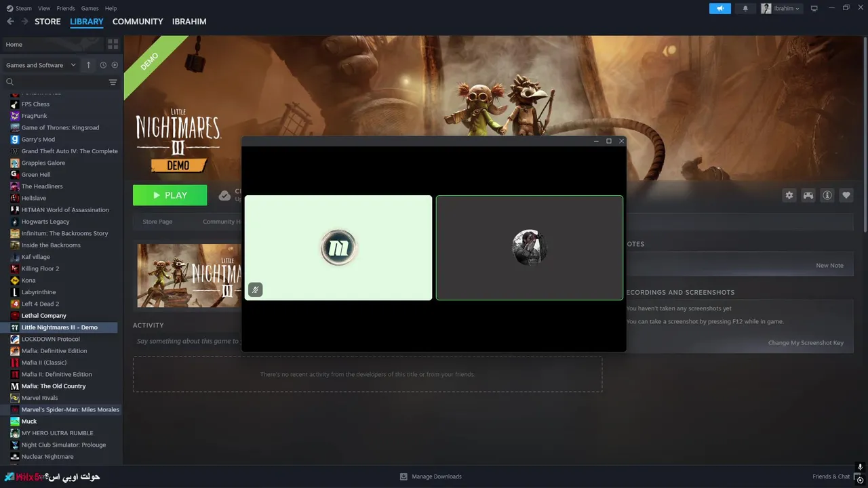Open the Help menu
The height and width of the screenshot is (488, 868).
pos(111,8)
